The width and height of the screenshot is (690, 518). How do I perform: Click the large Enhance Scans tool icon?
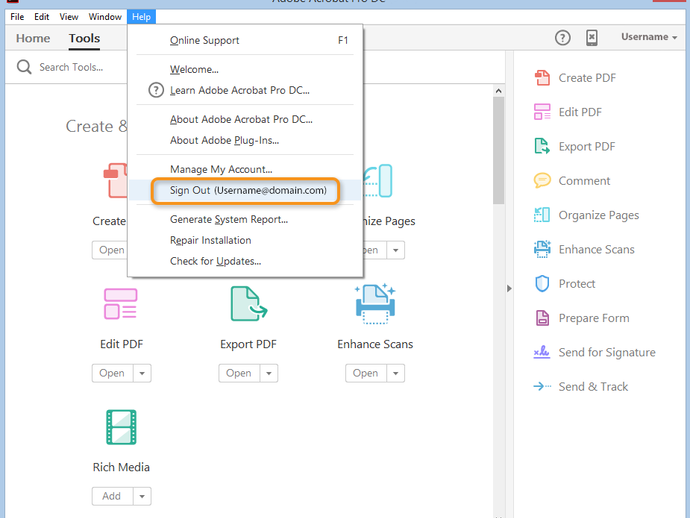coord(375,304)
